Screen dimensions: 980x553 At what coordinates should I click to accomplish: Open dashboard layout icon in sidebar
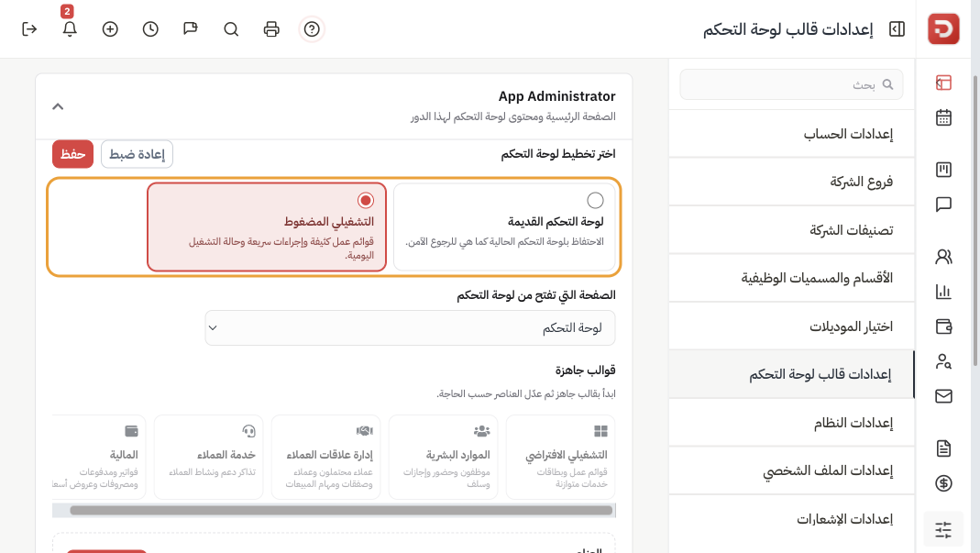[x=943, y=83]
